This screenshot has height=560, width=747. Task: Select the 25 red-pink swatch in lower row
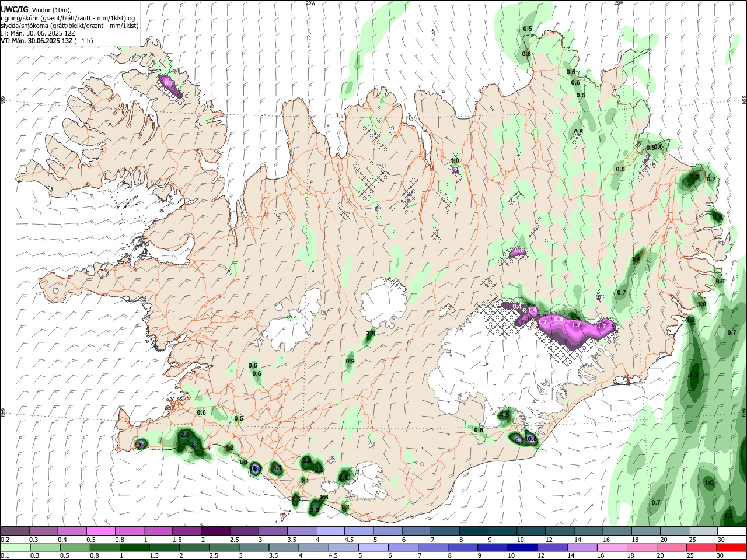[701, 547]
